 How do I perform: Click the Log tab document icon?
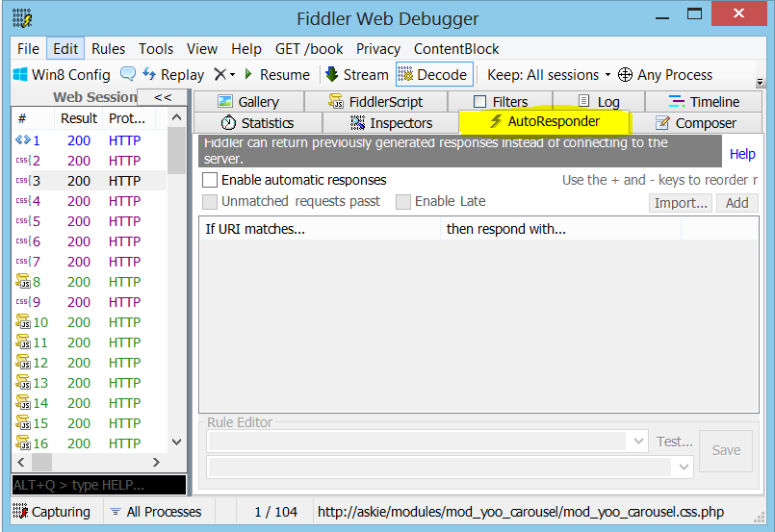583,101
